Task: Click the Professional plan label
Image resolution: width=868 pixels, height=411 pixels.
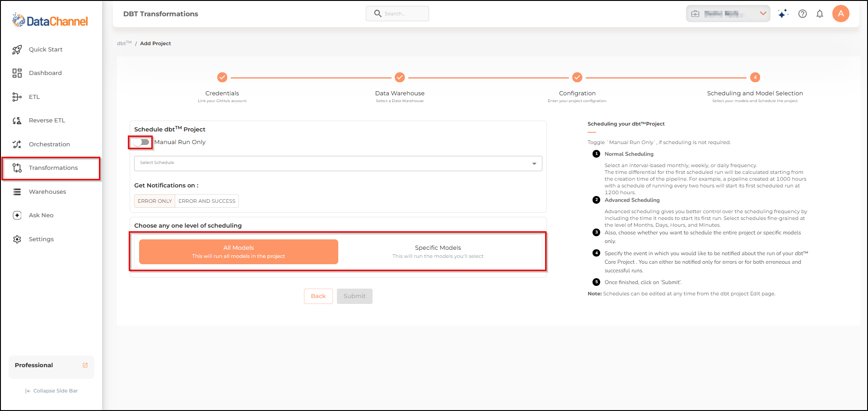Action: click(x=34, y=365)
